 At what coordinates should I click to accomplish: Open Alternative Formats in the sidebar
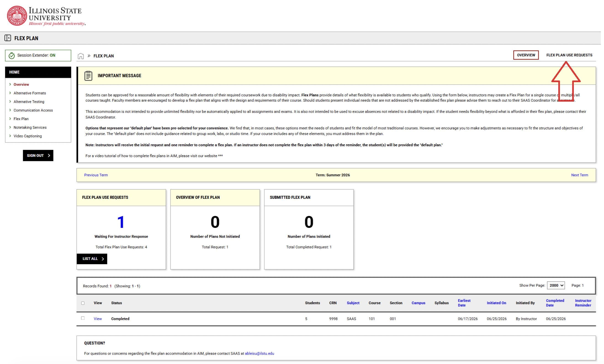30,93
